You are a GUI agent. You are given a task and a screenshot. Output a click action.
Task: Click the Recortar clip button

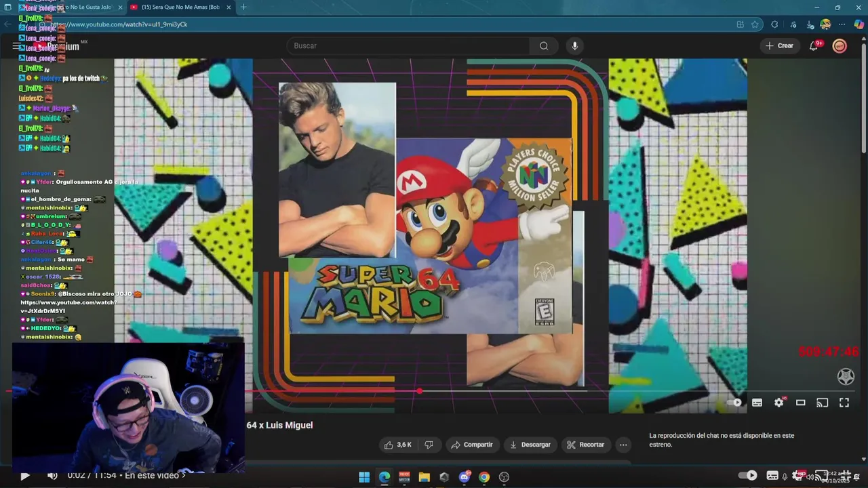point(586,445)
